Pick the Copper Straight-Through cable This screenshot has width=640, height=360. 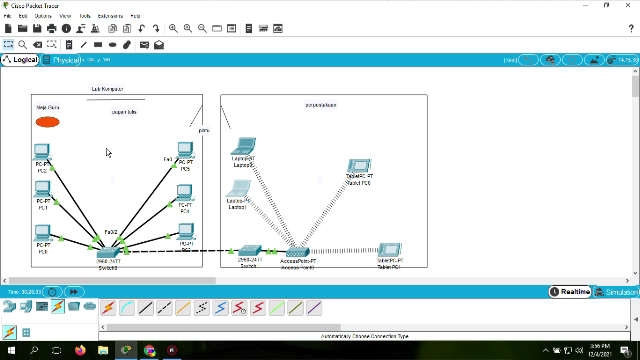[145, 308]
